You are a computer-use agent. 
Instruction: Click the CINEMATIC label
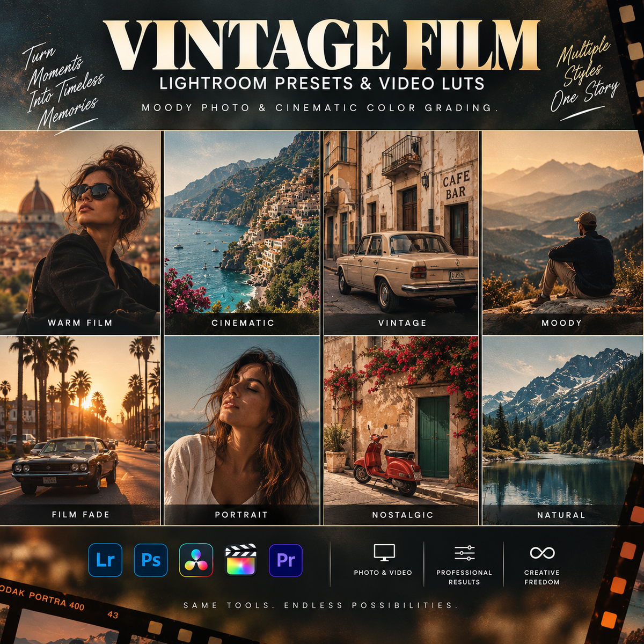pos(243,323)
